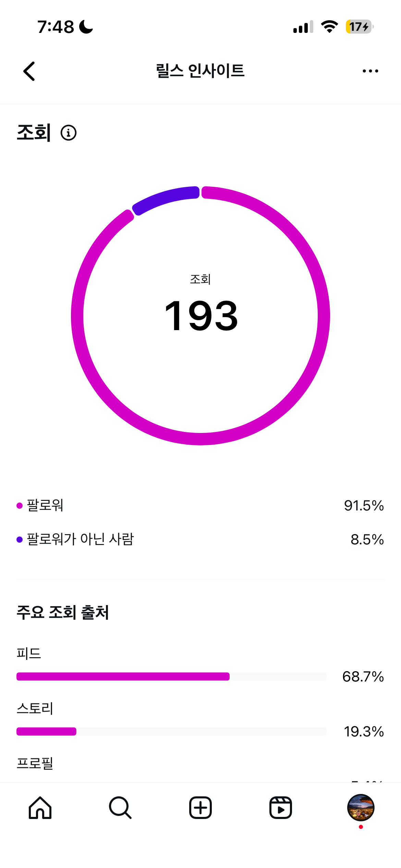Open the Reels tab
This screenshot has height=868, width=401.
pos(280,808)
